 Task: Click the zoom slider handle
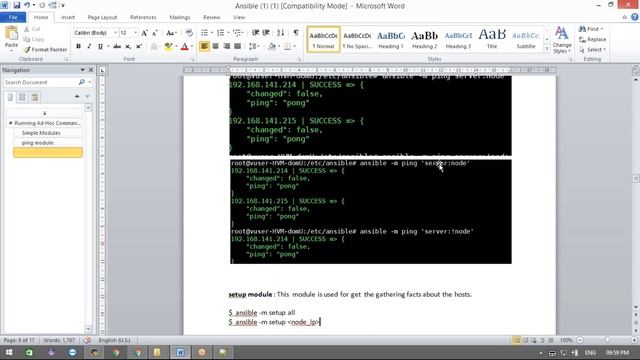(x=607, y=340)
